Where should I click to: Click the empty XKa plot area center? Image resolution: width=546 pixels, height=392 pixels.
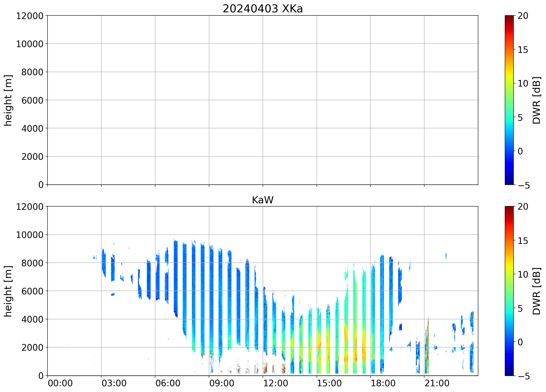tap(262, 100)
